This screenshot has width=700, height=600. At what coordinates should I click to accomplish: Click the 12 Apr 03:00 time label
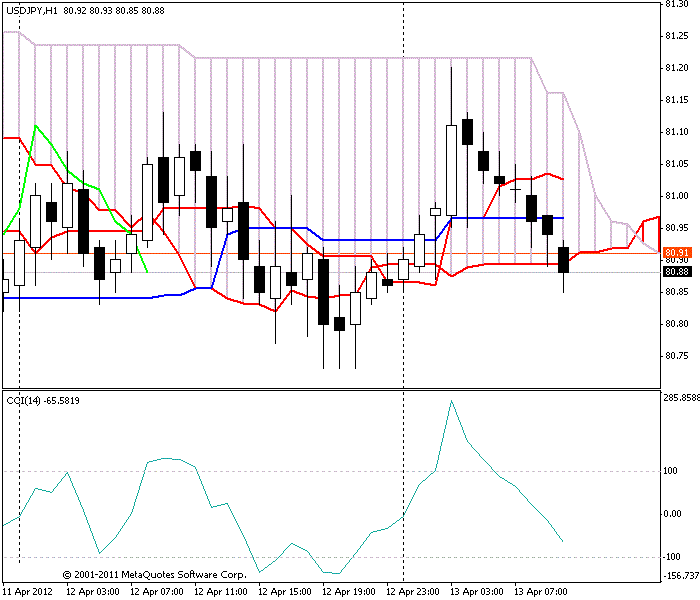93,592
